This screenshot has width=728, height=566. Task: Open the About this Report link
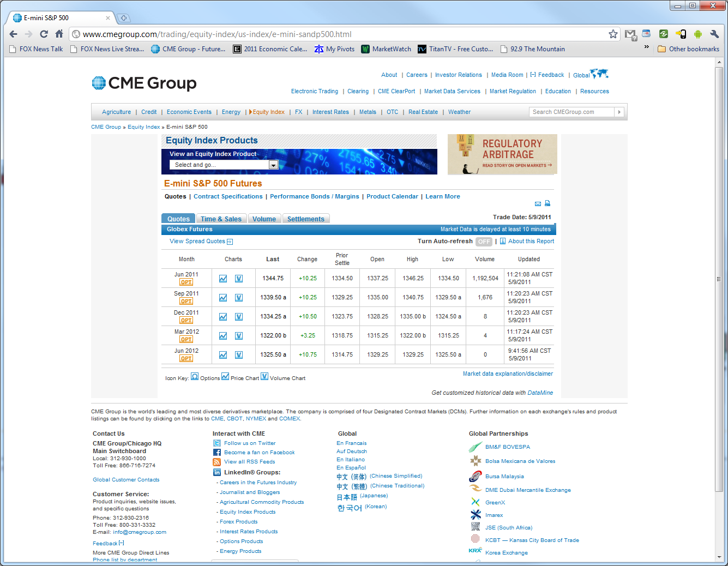[x=531, y=242]
